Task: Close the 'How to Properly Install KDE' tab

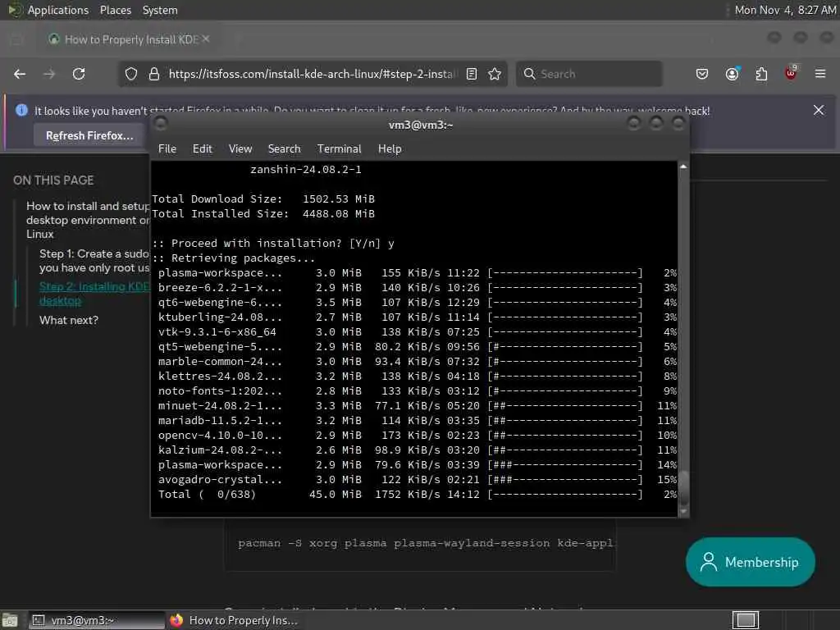Action: point(206,39)
